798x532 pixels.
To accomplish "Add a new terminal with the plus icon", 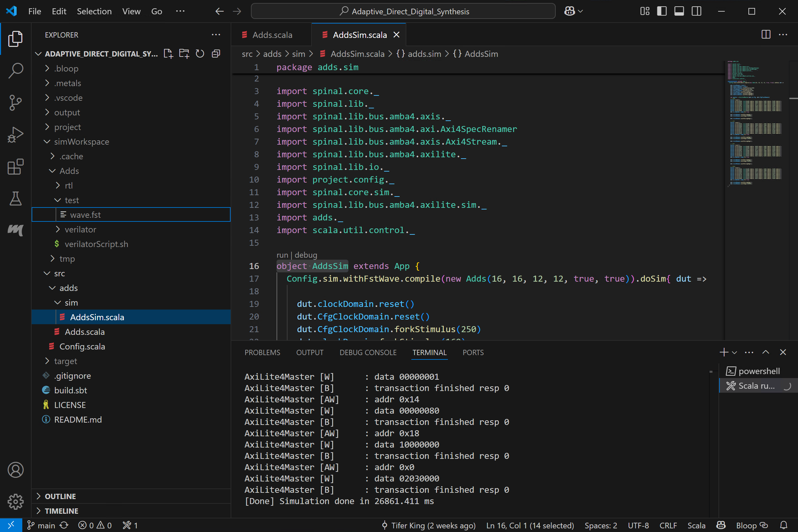I will tap(724, 352).
